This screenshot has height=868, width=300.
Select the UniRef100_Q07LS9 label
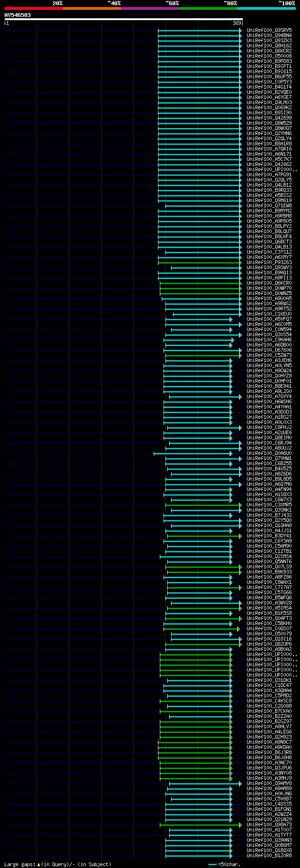click(x=269, y=566)
